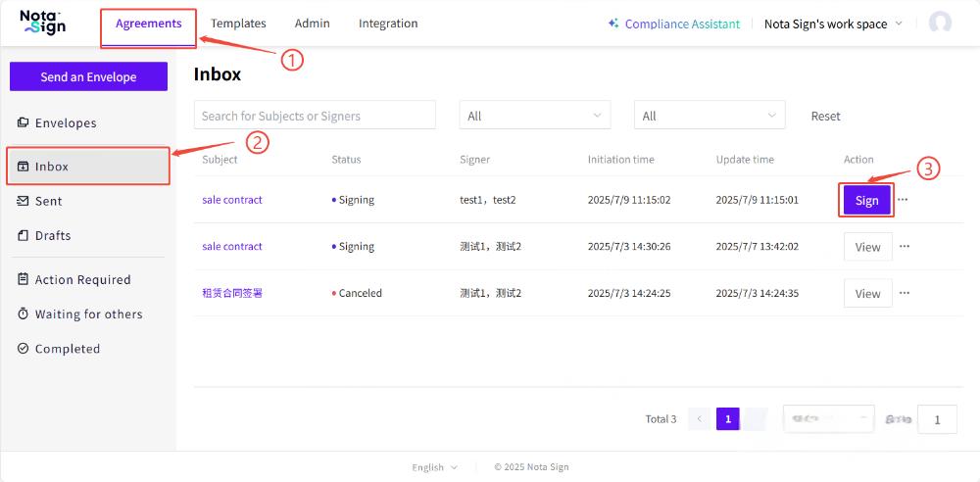Switch to the Templates tab
The image size is (980, 482).
click(x=238, y=24)
